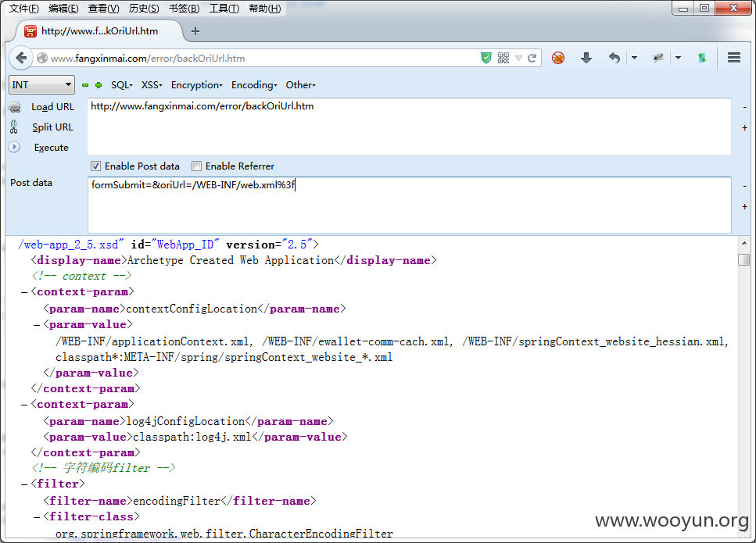Click the Load URL icon

click(x=15, y=107)
